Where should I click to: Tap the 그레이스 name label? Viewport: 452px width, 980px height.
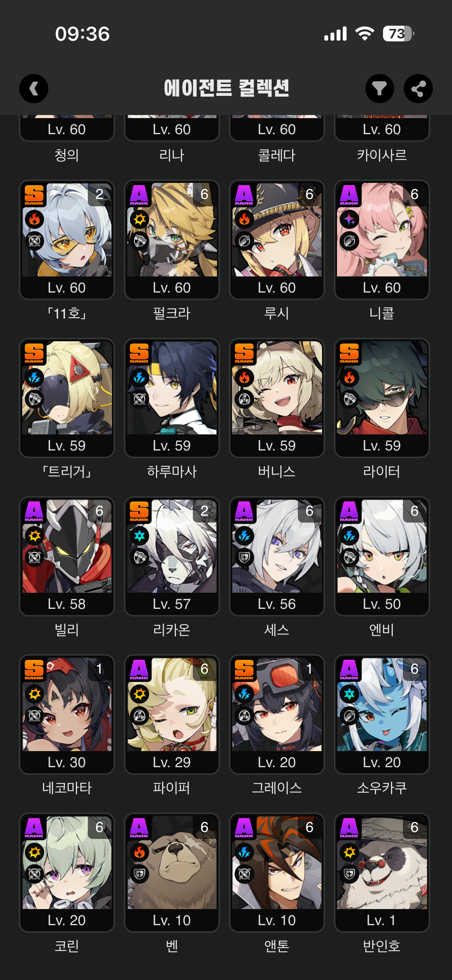(x=277, y=788)
